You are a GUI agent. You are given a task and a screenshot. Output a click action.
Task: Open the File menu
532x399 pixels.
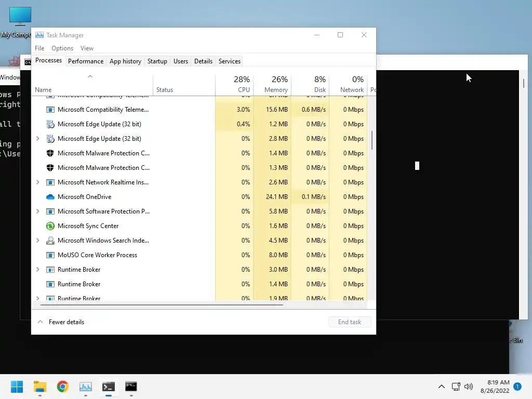(x=39, y=48)
